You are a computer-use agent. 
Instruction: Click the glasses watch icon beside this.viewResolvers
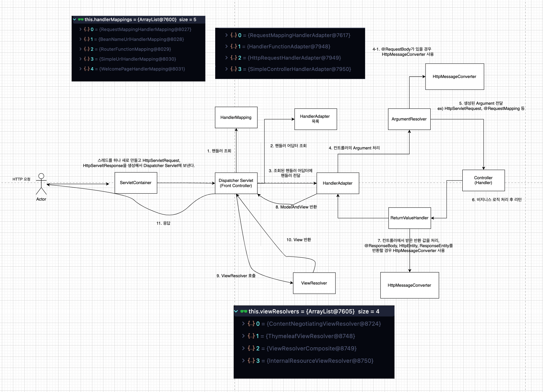click(x=244, y=311)
